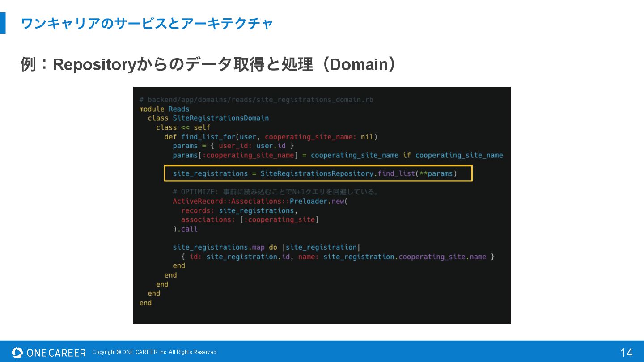Click the 'module Reads' code line
Screen dimensions: 644x362
point(164,109)
